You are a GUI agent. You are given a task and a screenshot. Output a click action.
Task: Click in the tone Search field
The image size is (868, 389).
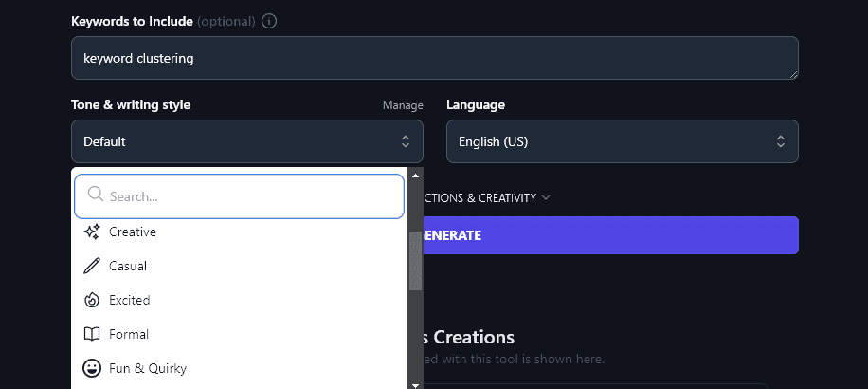point(251,196)
